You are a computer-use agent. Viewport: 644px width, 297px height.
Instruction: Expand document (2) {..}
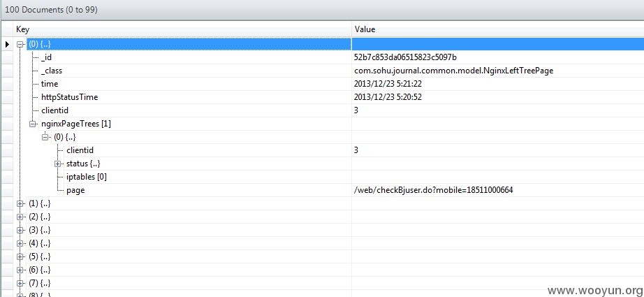click(x=20, y=217)
